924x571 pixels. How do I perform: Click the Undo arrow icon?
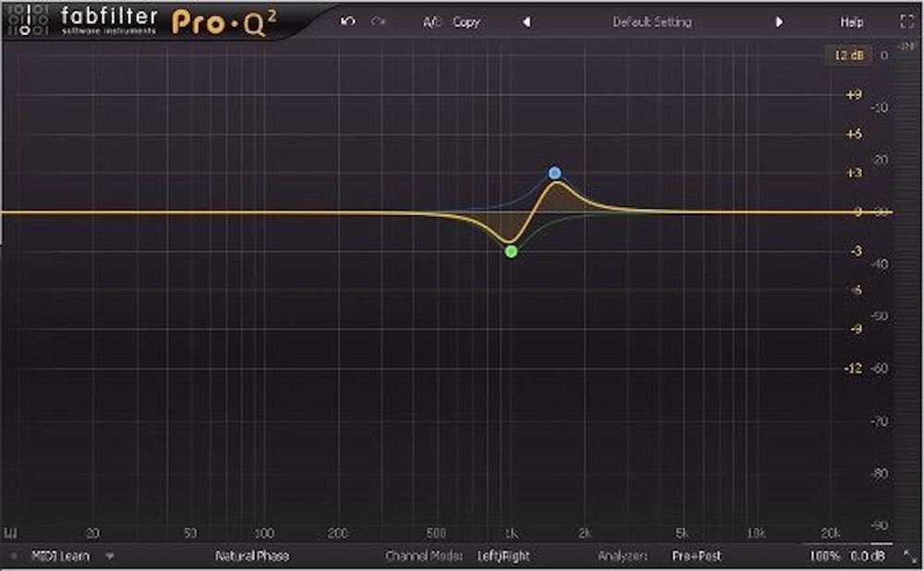point(347,21)
